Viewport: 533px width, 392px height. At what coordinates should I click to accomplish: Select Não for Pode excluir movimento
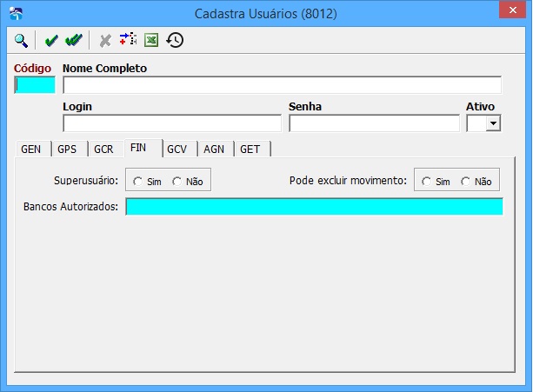pyautogui.click(x=465, y=182)
